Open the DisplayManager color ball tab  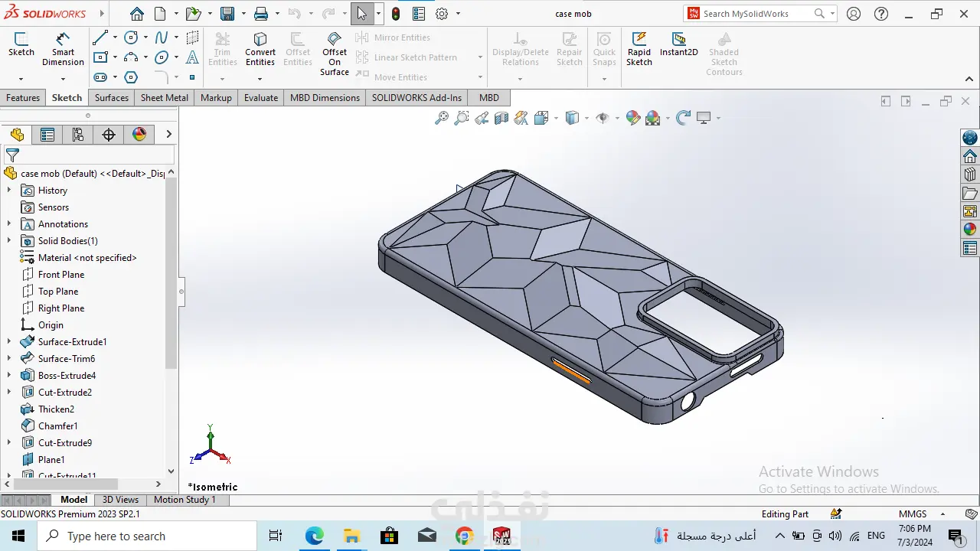[139, 135]
